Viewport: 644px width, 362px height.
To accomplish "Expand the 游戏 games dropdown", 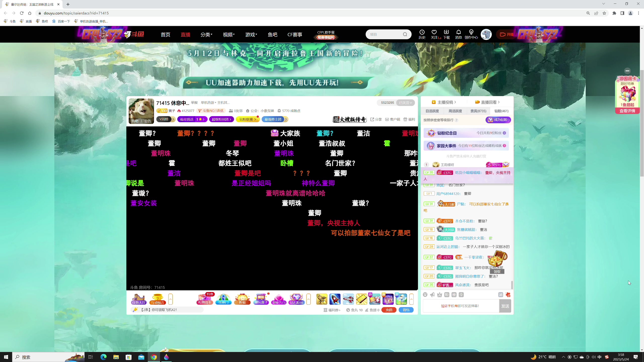I will 251,34.
